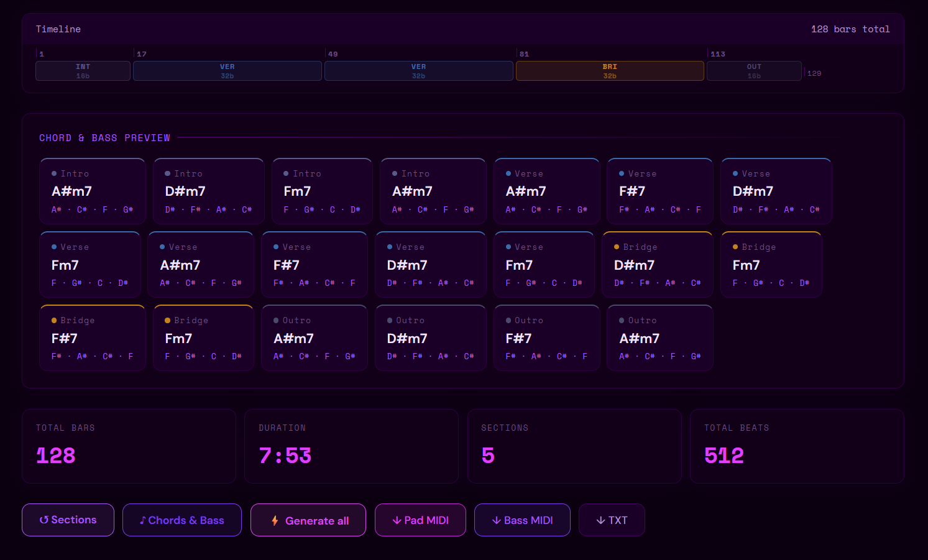Select the INT 16b timeline segment
The width and height of the screenshot is (928, 560).
pyautogui.click(x=83, y=71)
